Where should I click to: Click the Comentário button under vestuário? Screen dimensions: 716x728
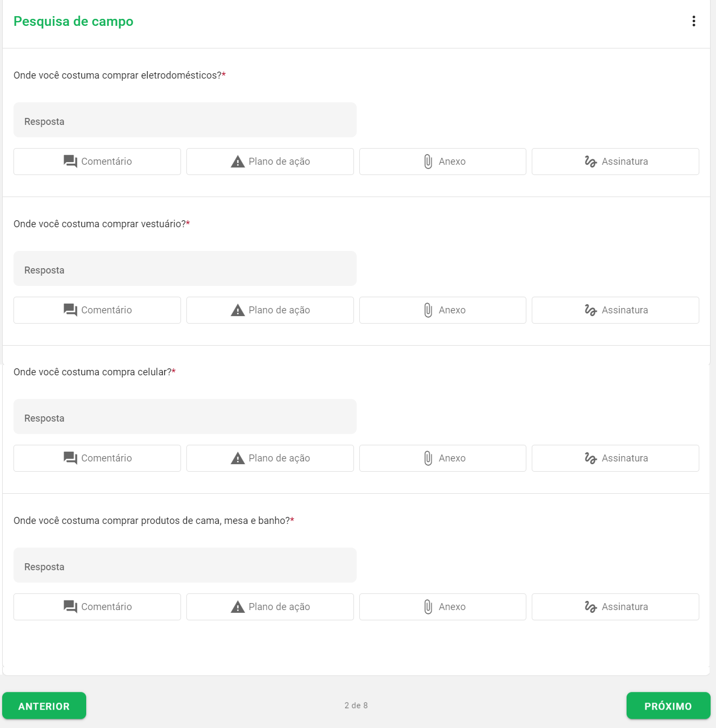coord(97,310)
